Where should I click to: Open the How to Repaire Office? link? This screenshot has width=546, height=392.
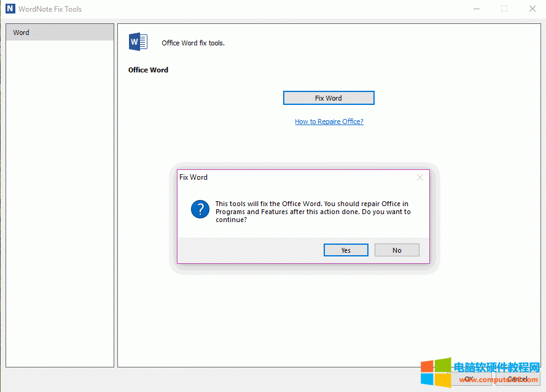tap(329, 121)
